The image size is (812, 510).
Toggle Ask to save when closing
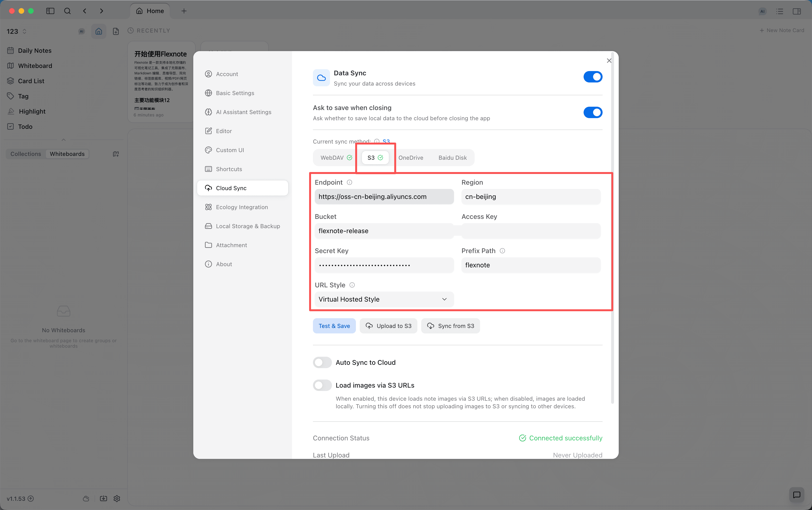tap(593, 112)
